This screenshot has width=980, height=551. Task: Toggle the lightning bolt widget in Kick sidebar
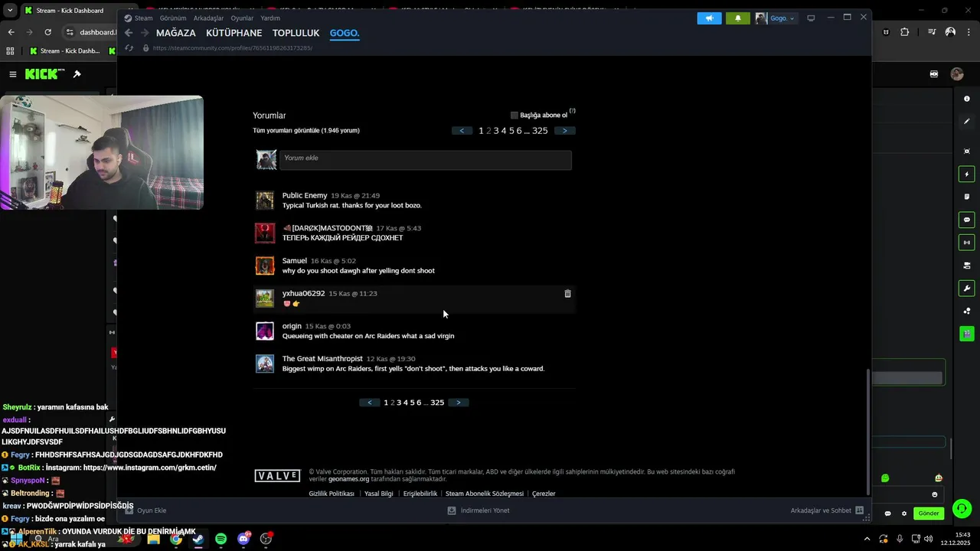coord(967,174)
